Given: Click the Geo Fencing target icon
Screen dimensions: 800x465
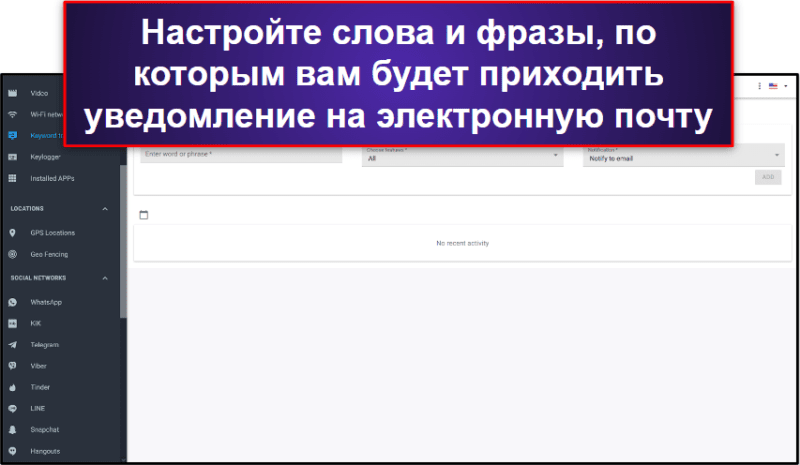Looking at the screenshot, I should click(x=13, y=254).
